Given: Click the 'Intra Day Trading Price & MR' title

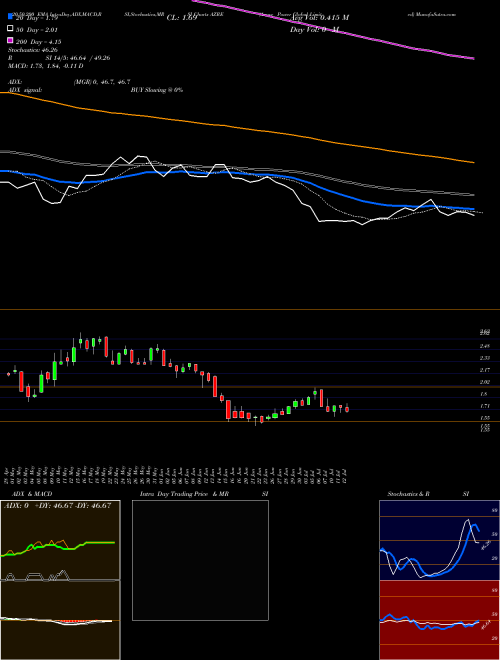Looking at the screenshot, I should pos(184,494).
